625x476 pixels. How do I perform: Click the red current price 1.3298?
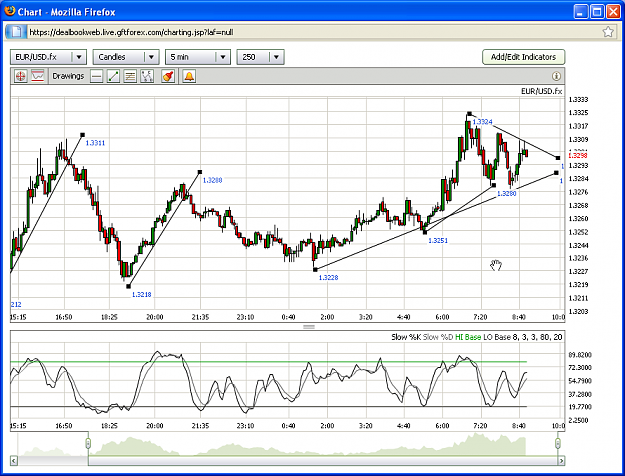[x=578, y=155]
